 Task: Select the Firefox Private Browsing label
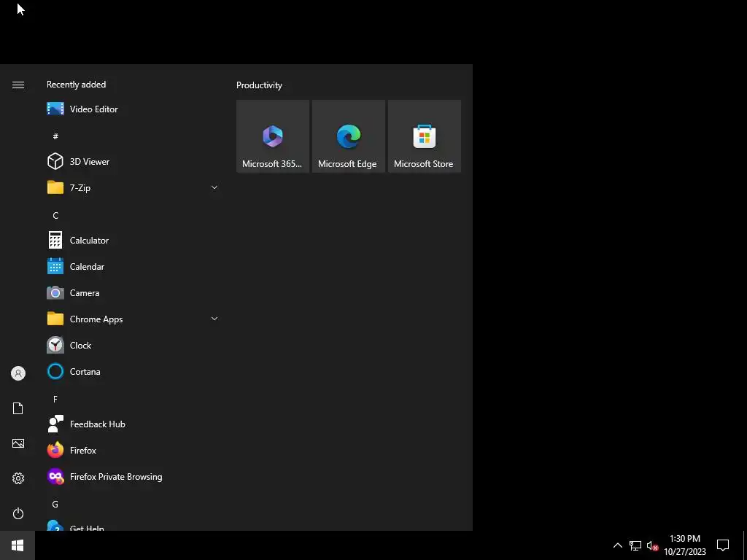click(116, 476)
